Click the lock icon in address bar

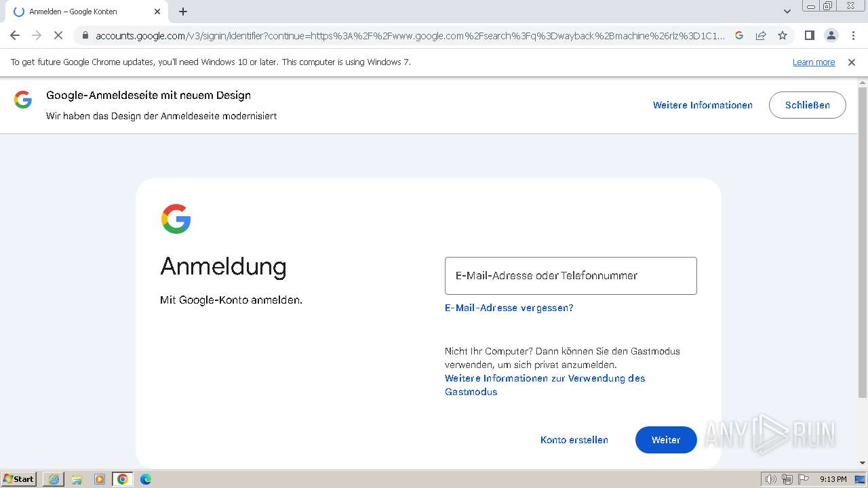coord(85,35)
